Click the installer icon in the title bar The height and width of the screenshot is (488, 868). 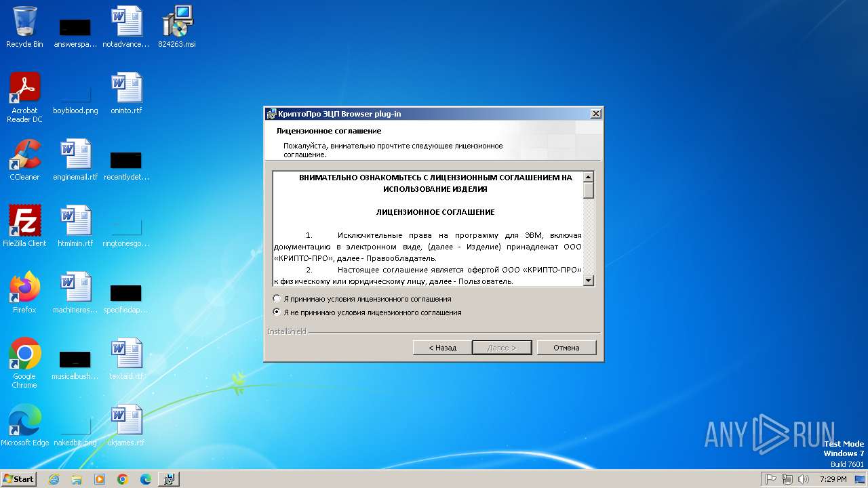pos(271,114)
